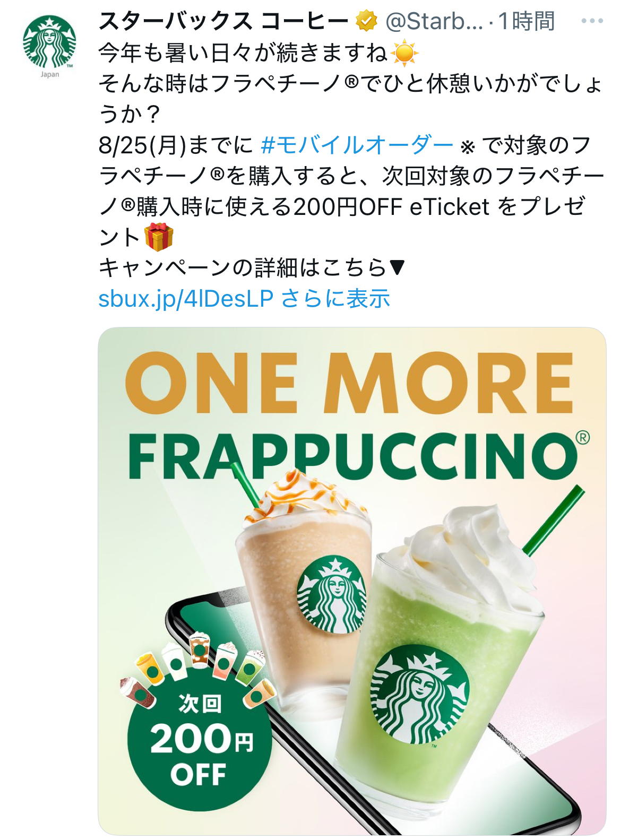Tap the スターバックス コーヒー account name
This screenshot has height=840, width=621.
223,22
